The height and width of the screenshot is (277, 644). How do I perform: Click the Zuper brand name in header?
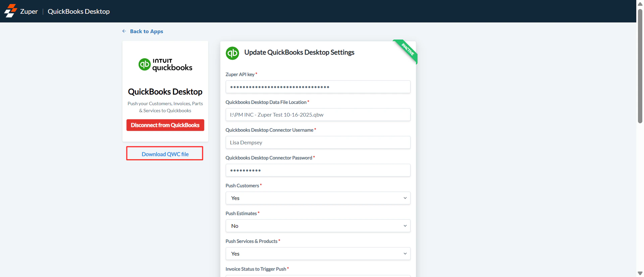29,11
